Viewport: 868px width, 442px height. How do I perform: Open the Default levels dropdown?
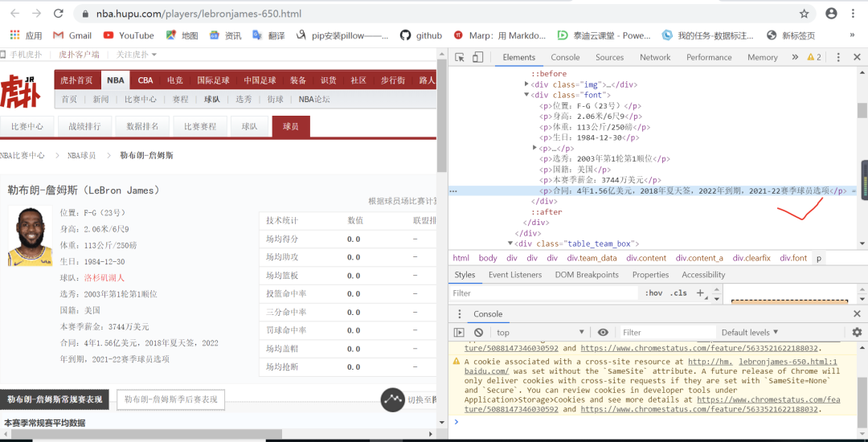pos(750,333)
